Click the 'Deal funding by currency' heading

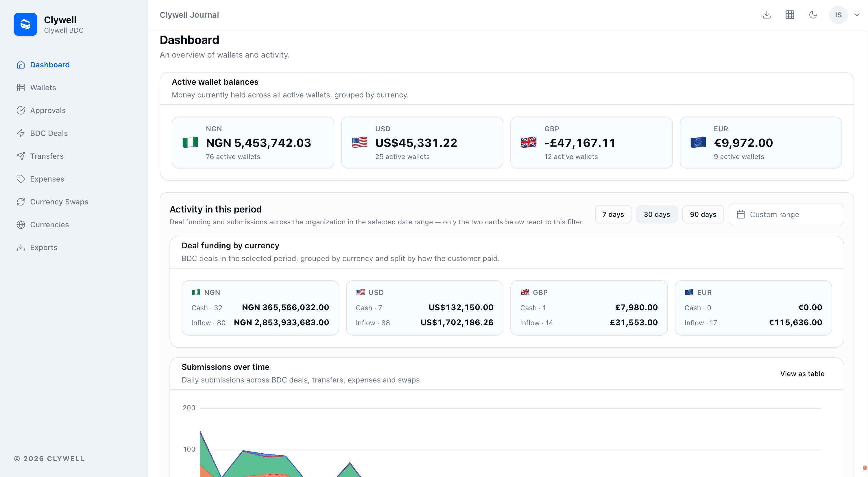click(x=230, y=245)
